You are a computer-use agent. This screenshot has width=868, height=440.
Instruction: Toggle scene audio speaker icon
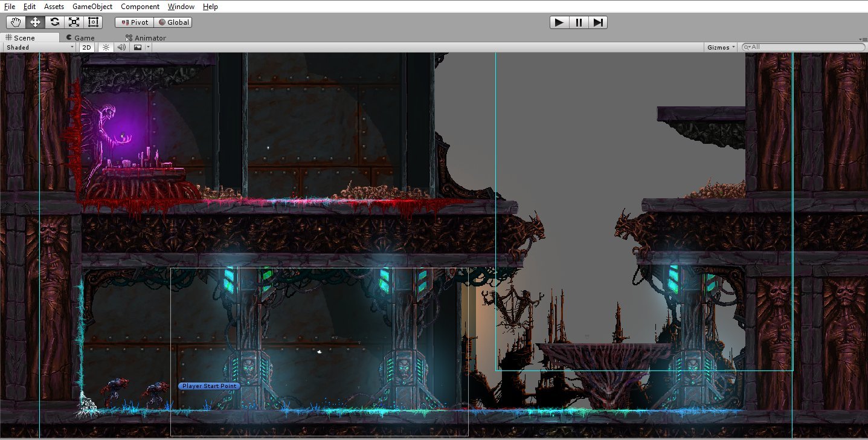121,47
